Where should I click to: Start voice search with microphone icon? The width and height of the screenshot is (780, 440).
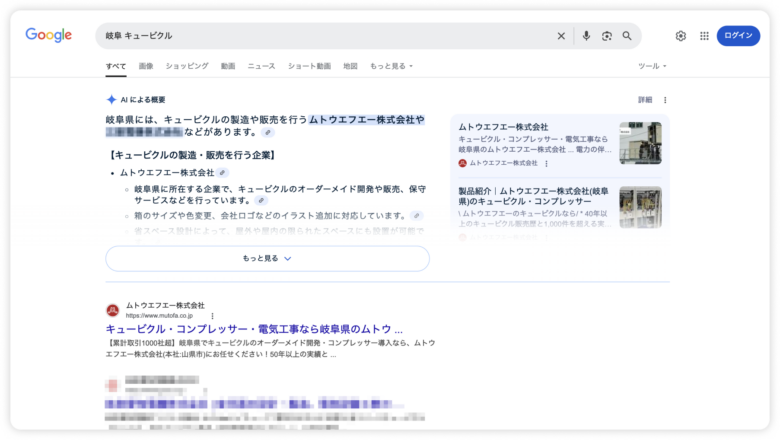[x=586, y=36]
